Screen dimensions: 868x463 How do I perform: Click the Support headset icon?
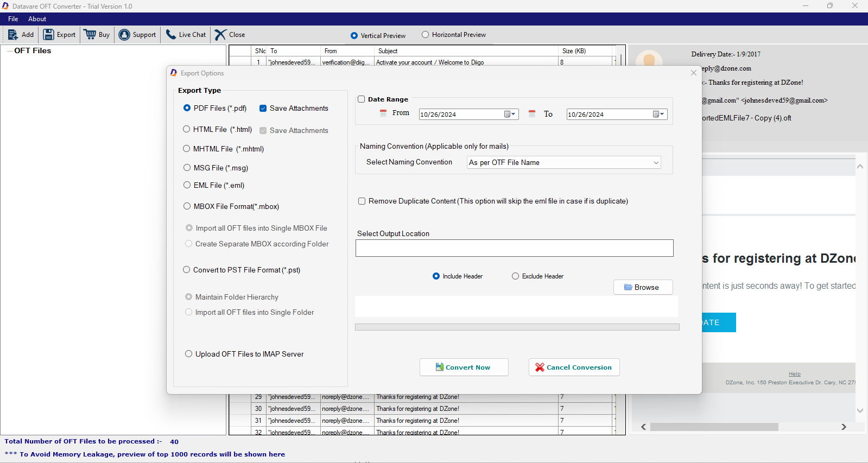(x=124, y=35)
